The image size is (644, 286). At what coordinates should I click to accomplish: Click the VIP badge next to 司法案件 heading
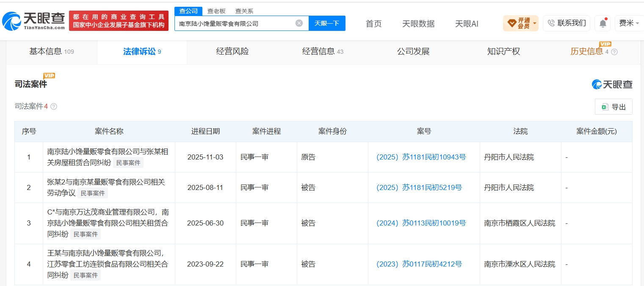point(49,76)
